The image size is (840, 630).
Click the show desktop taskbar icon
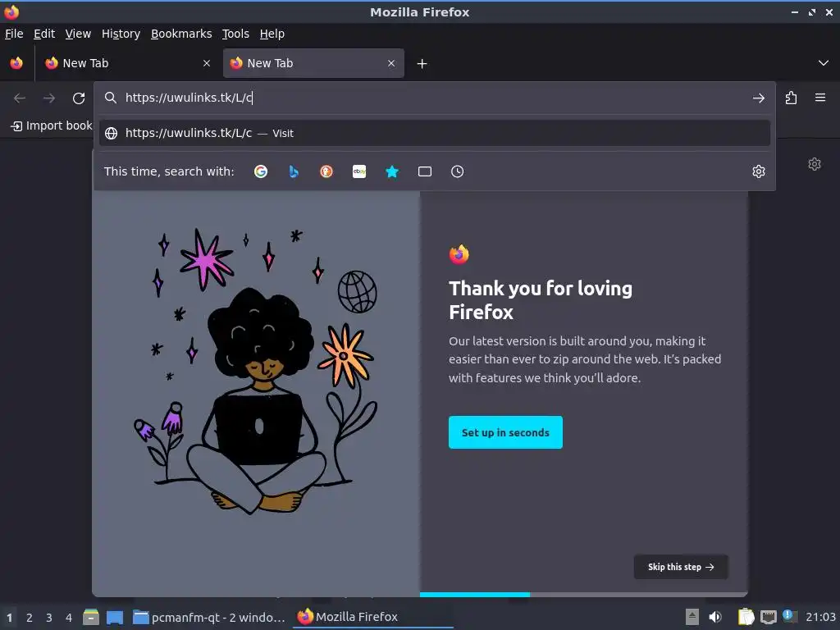(115, 618)
